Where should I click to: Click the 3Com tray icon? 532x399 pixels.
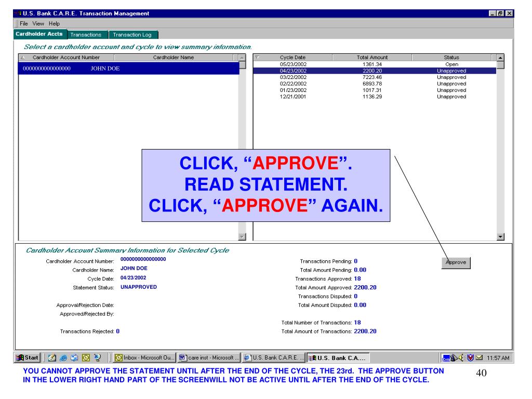coord(445,358)
